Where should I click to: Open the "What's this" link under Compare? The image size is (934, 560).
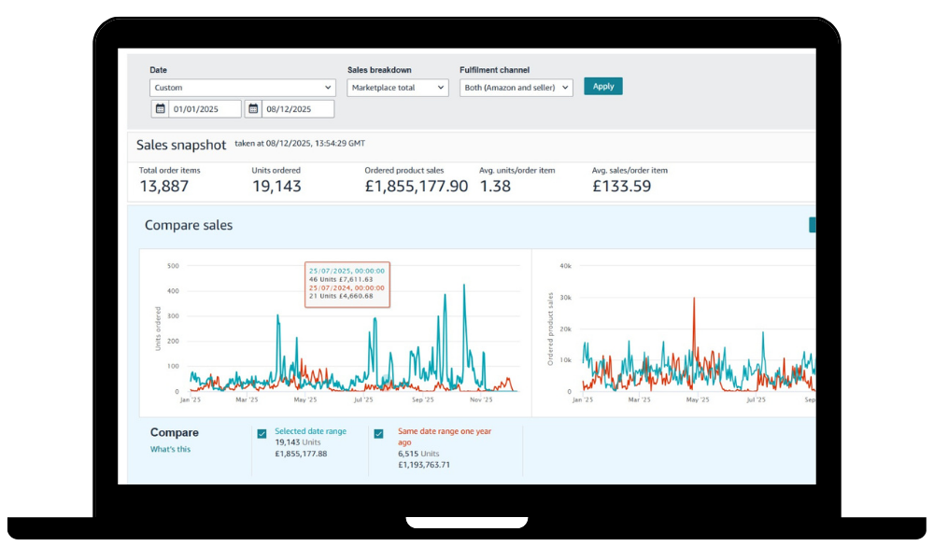point(170,449)
